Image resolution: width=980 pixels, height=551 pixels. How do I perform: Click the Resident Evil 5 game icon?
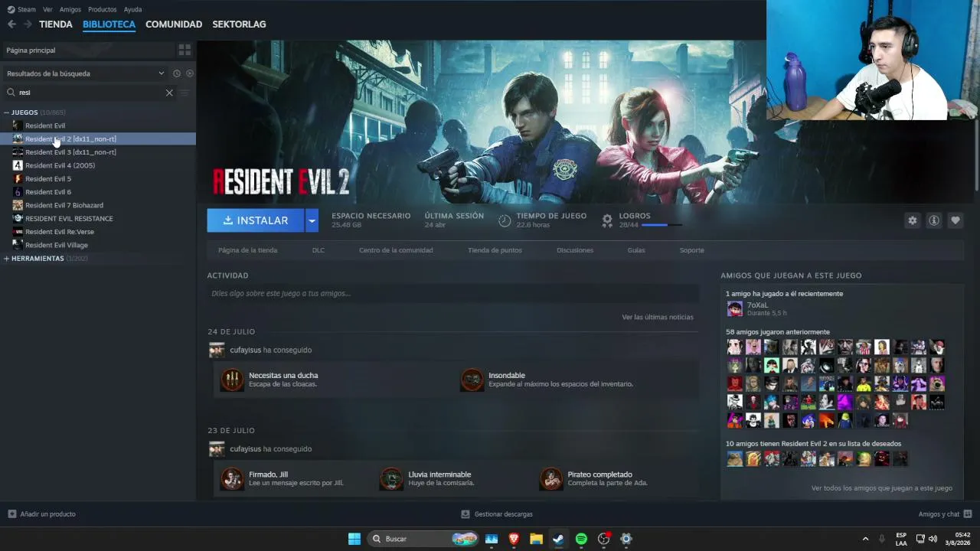tap(18, 178)
